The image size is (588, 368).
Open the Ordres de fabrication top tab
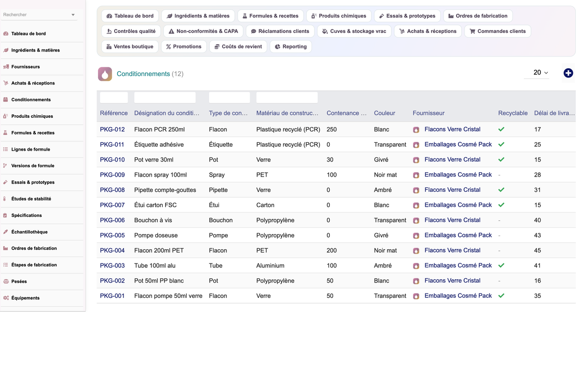coord(478,16)
